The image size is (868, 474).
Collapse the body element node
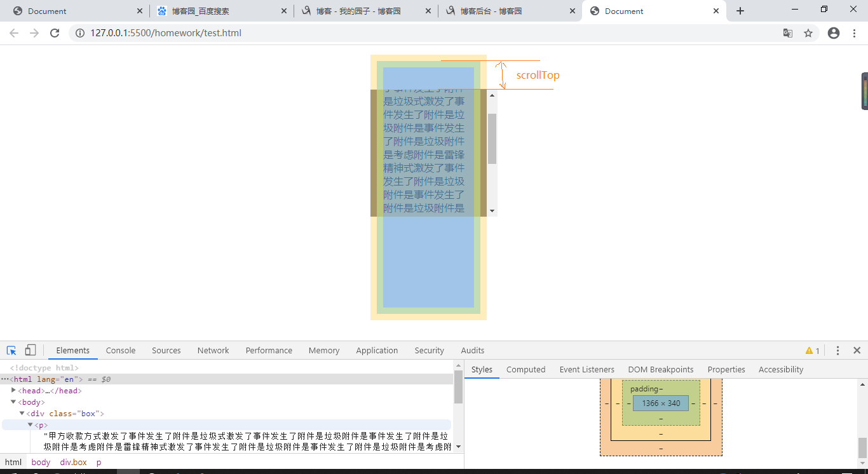(x=13, y=402)
